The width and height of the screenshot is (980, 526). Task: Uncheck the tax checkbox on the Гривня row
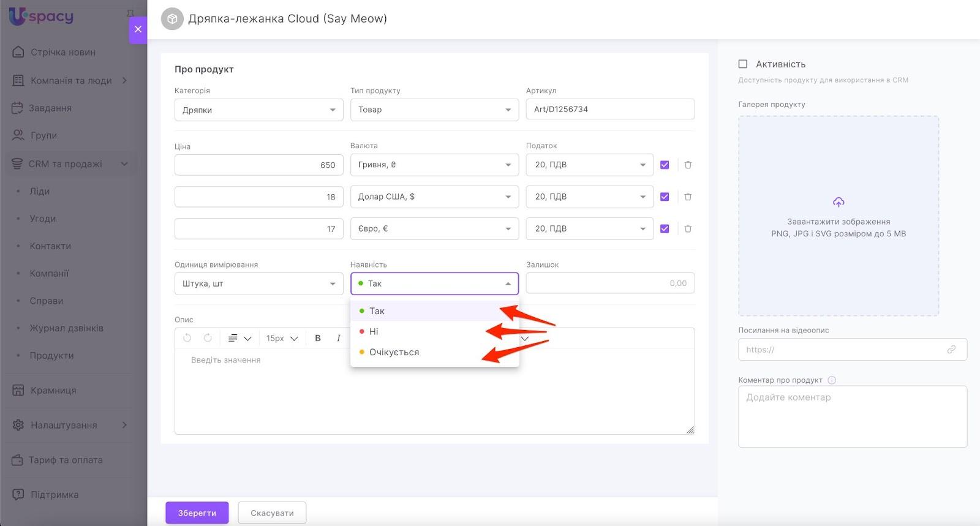coord(665,165)
